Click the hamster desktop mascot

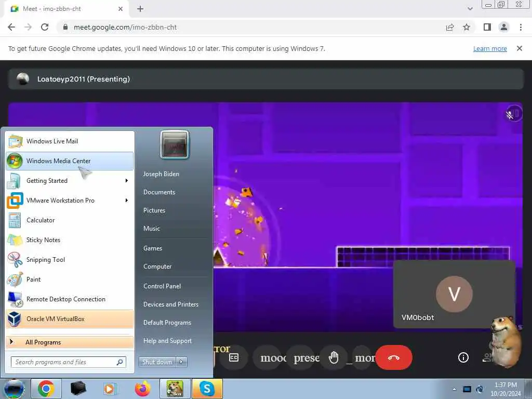click(x=505, y=341)
